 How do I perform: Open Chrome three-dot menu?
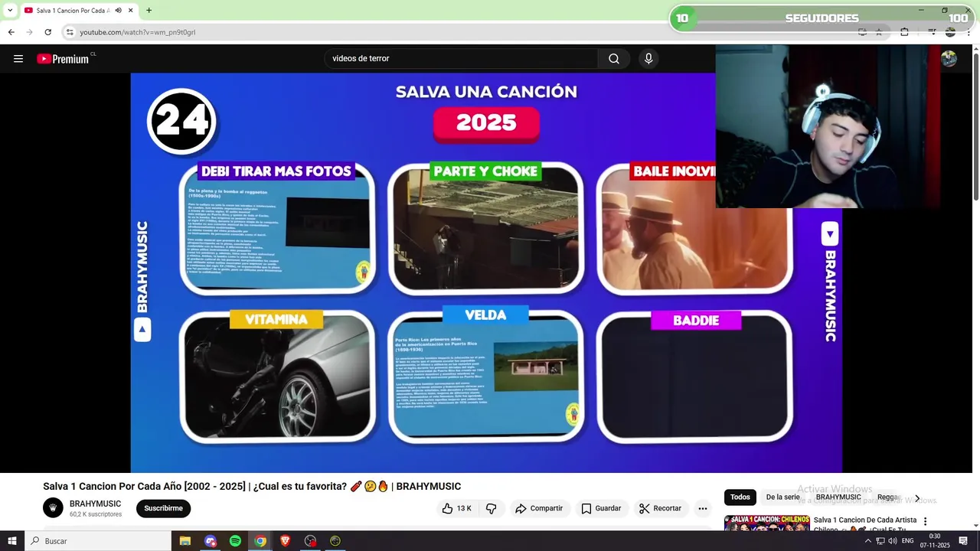click(969, 32)
